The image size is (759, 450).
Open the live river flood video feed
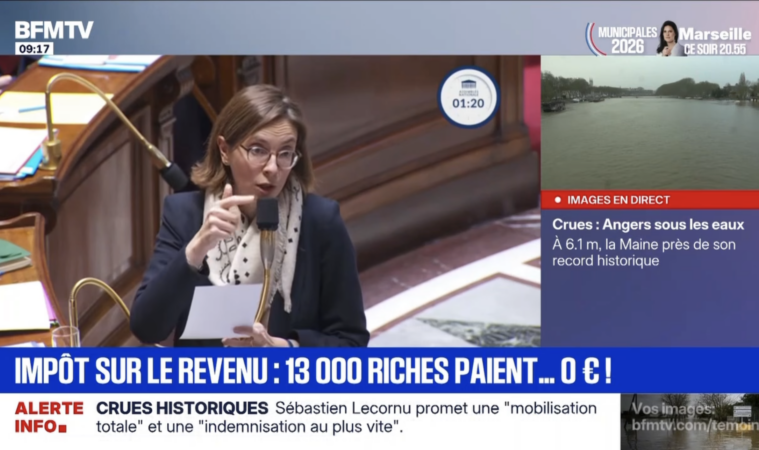[x=649, y=122]
